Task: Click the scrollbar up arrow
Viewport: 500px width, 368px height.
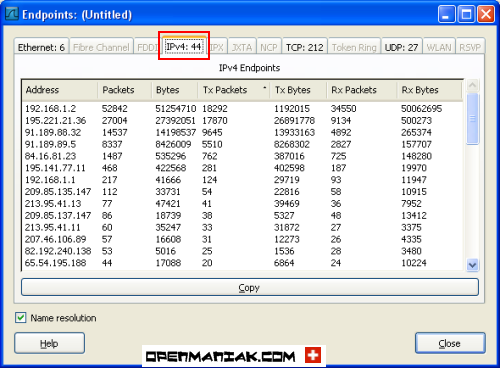Action: (x=472, y=85)
